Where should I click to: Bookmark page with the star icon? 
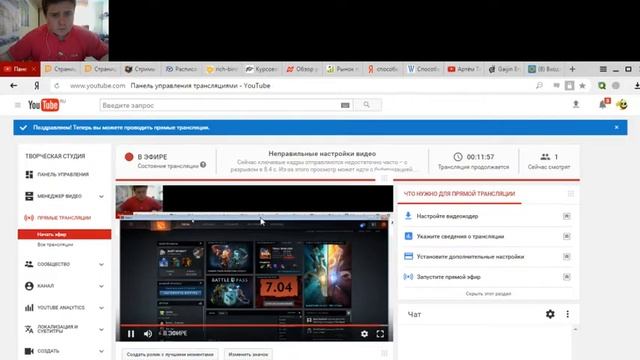click(x=582, y=86)
